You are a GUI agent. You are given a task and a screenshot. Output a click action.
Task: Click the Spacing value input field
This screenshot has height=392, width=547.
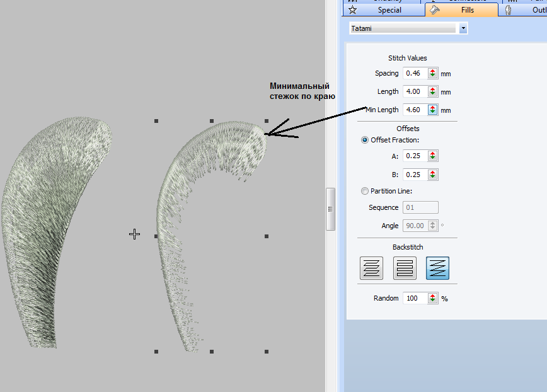(x=415, y=73)
